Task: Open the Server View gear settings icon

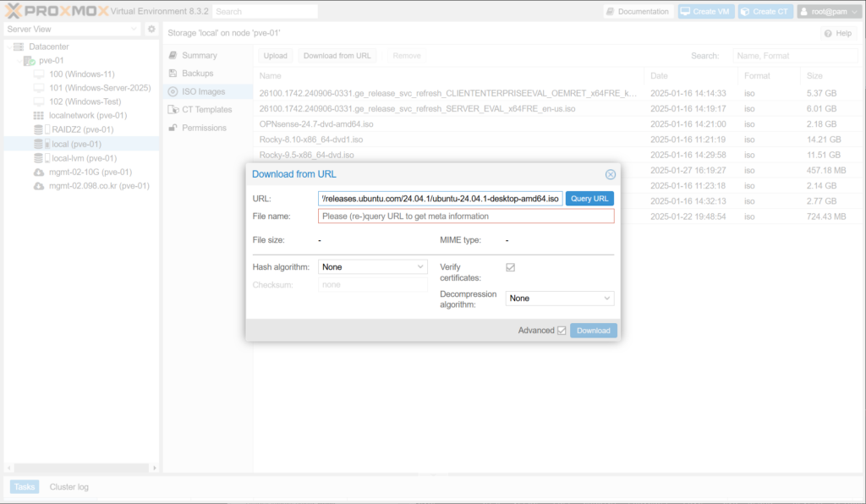Action: click(151, 29)
